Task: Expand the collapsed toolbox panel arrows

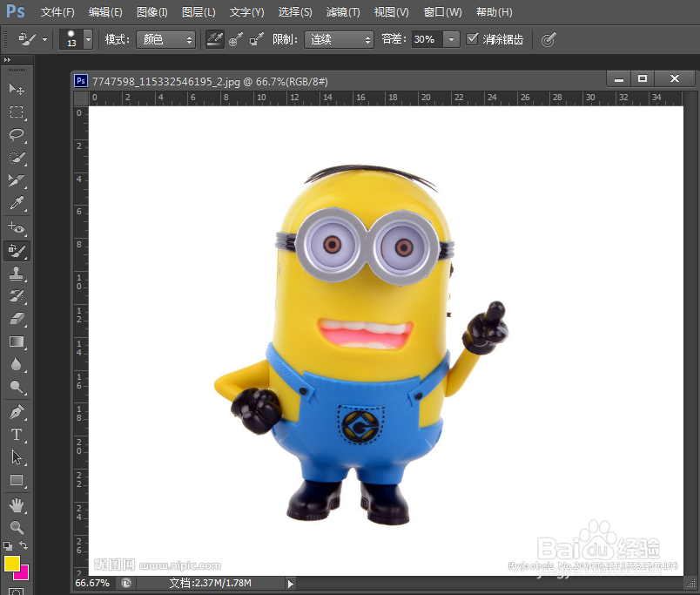Action: click(7, 59)
